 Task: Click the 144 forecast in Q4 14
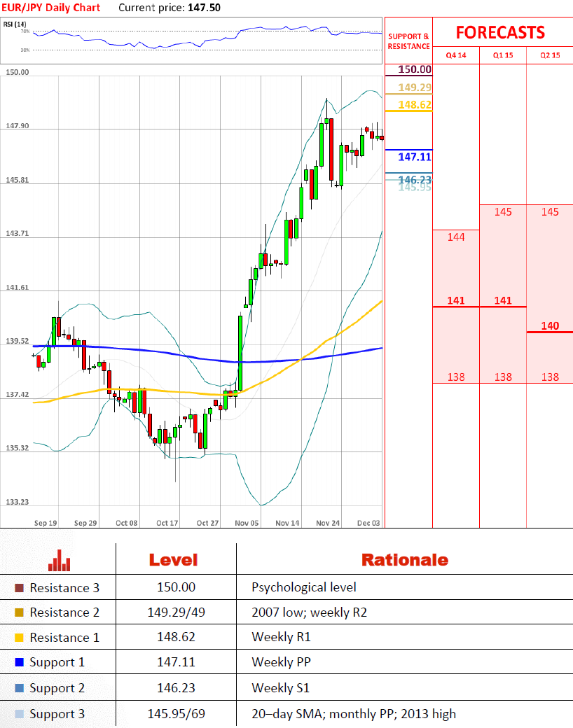click(x=456, y=237)
